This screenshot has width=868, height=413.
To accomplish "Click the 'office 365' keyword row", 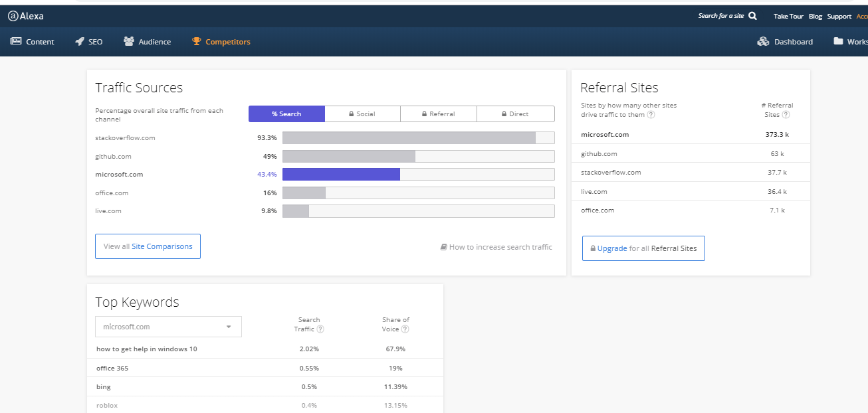I will click(x=265, y=368).
